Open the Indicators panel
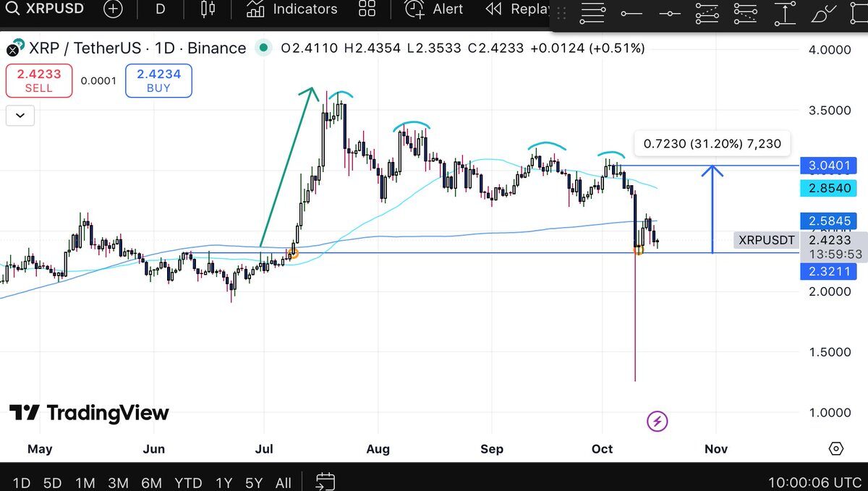868x491 pixels. 292,9
